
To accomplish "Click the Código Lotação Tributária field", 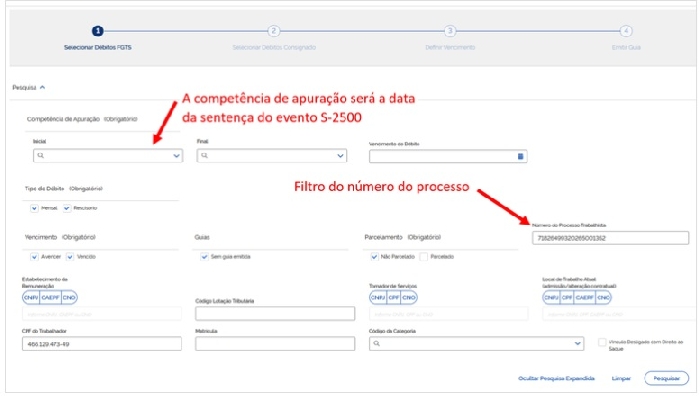I will pyautogui.click(x=275, y=313).
